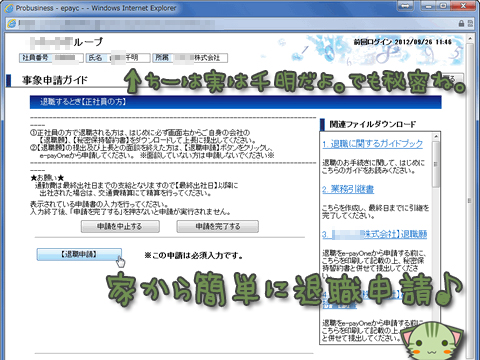The width and height of the screenshot is (480, 360).
Task: Click the 申請を完了する button
Action: [217, 226]
